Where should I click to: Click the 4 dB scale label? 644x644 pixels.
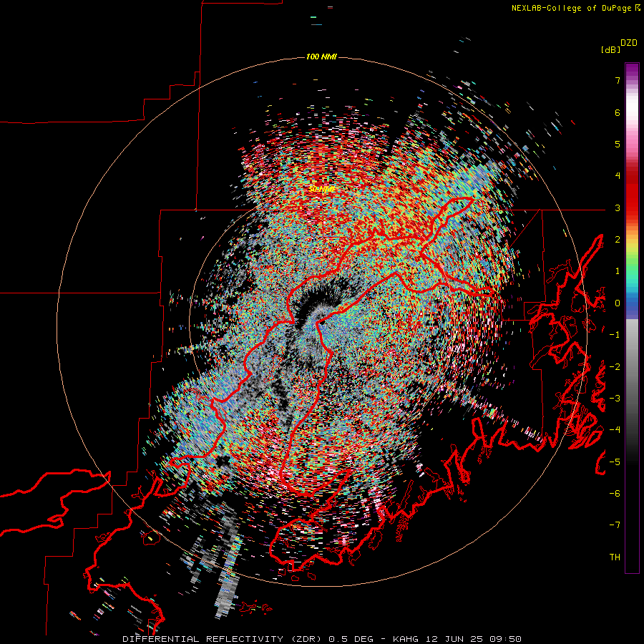tap(618, 176)
